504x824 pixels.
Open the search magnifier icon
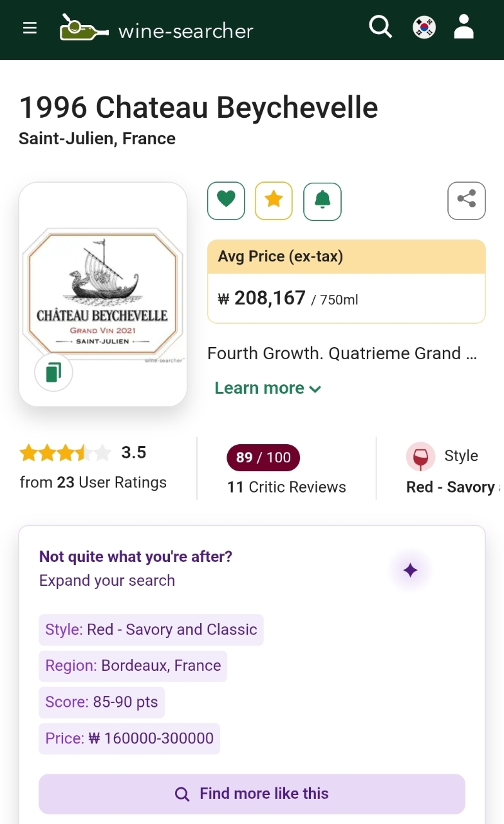(380, 27)
